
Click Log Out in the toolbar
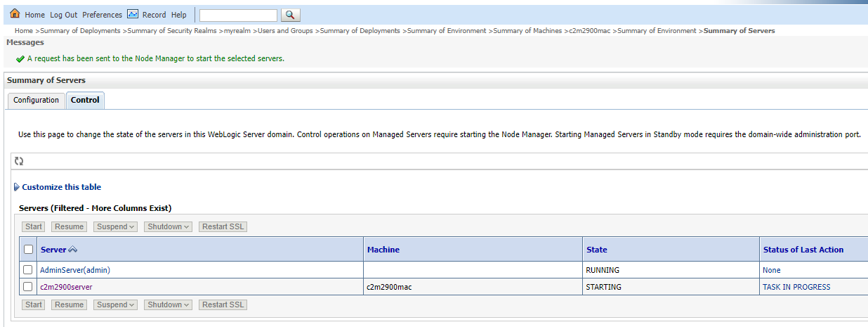(64, 15)
